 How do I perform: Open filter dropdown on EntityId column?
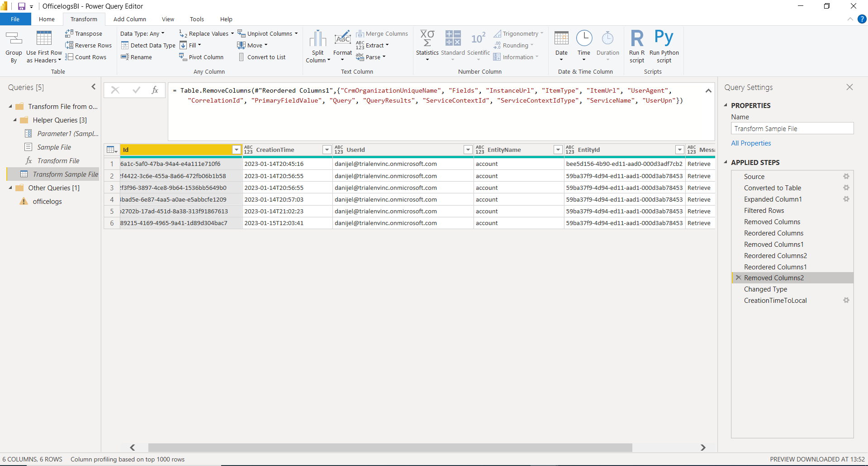[x=679, y=150]
